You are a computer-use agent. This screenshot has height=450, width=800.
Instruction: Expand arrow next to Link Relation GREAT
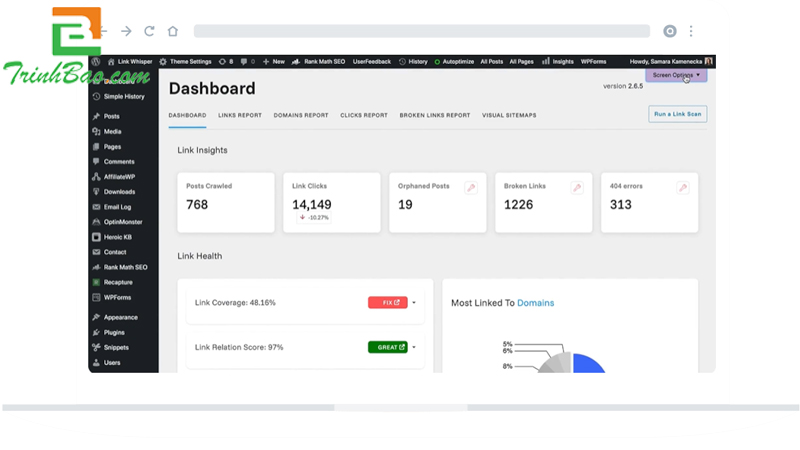click(414, 347)
